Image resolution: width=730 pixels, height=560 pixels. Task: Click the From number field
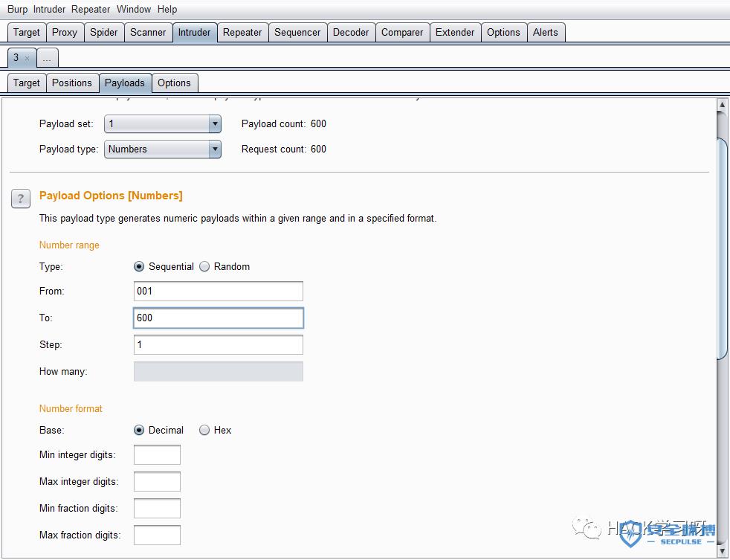point(219,292)
